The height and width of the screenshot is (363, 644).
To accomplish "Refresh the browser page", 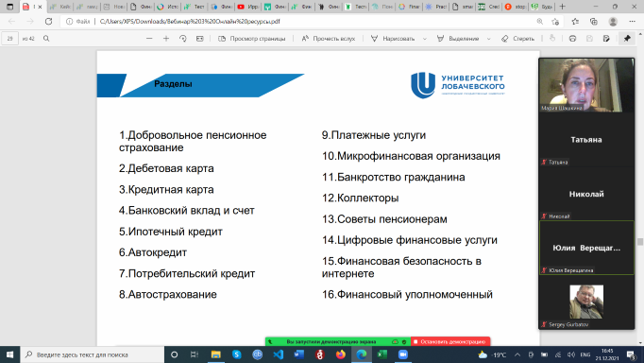I will point(48,22).
